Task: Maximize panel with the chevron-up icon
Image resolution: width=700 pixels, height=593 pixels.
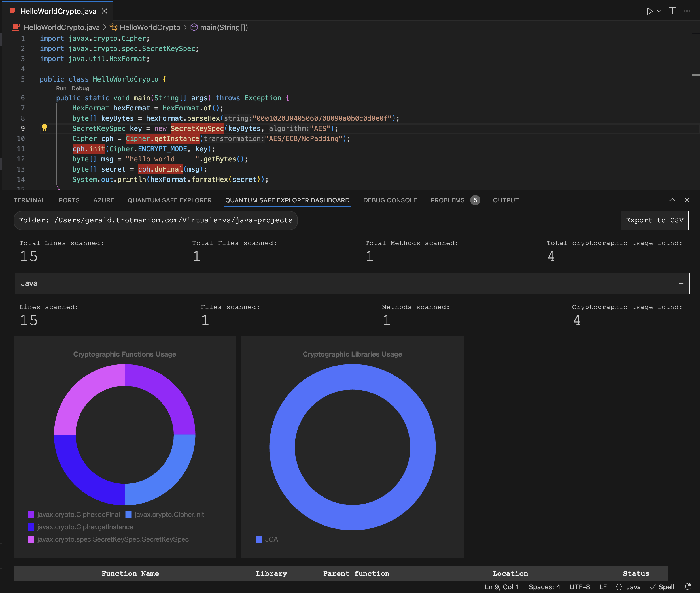Action: 672,200
